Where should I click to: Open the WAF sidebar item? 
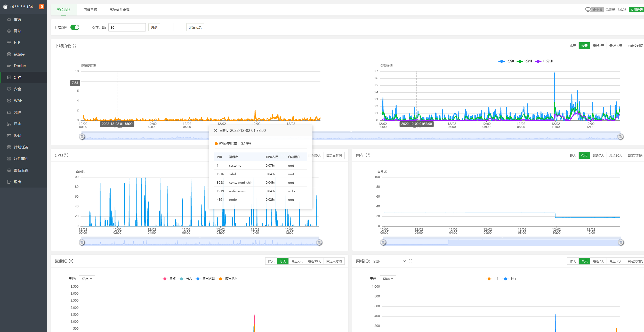click(x=18, y=101)
